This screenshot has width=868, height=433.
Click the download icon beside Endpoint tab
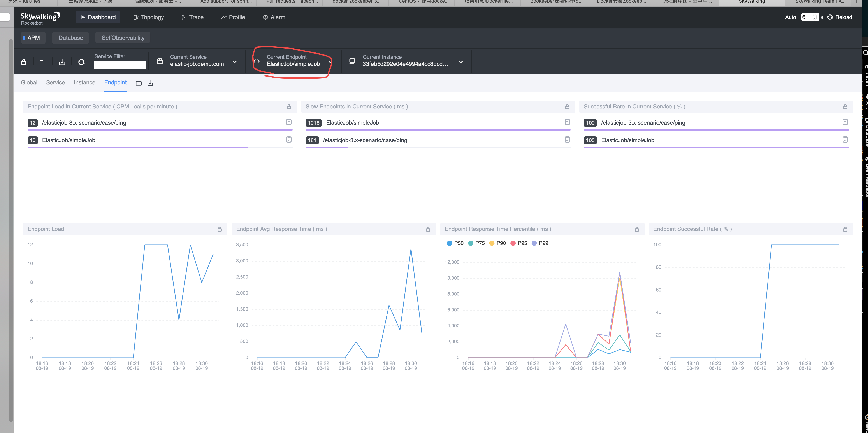[x=150, y=83]
